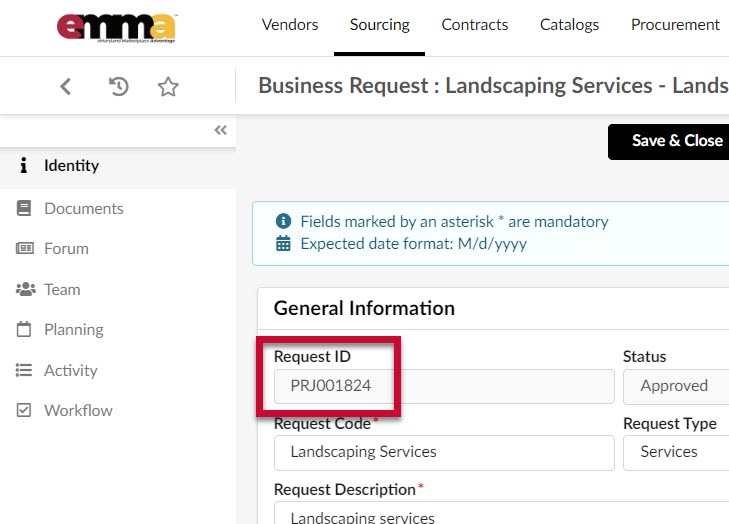Mark page as favorite with star icon
This screenshot has height=524, width=729.
pos(168,86)
